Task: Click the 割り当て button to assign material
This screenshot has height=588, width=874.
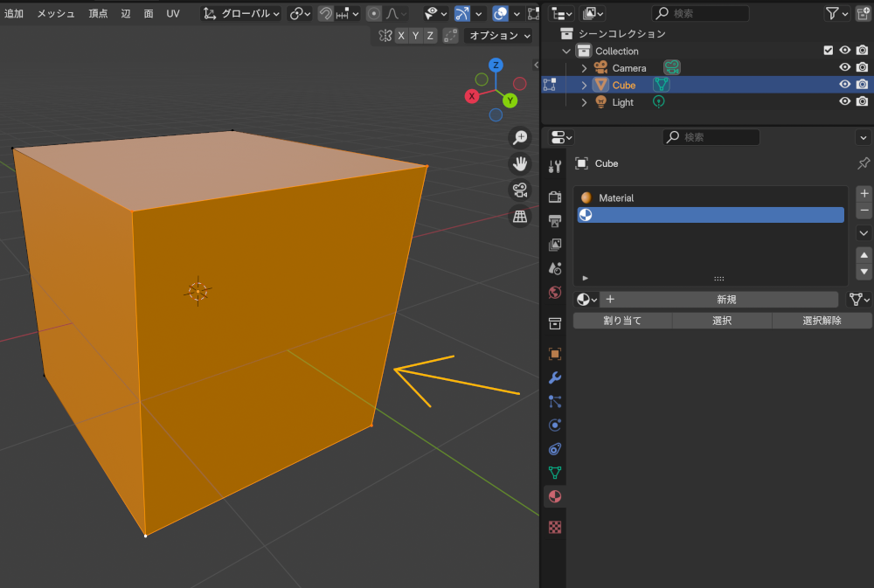Action: click(622, 321)
